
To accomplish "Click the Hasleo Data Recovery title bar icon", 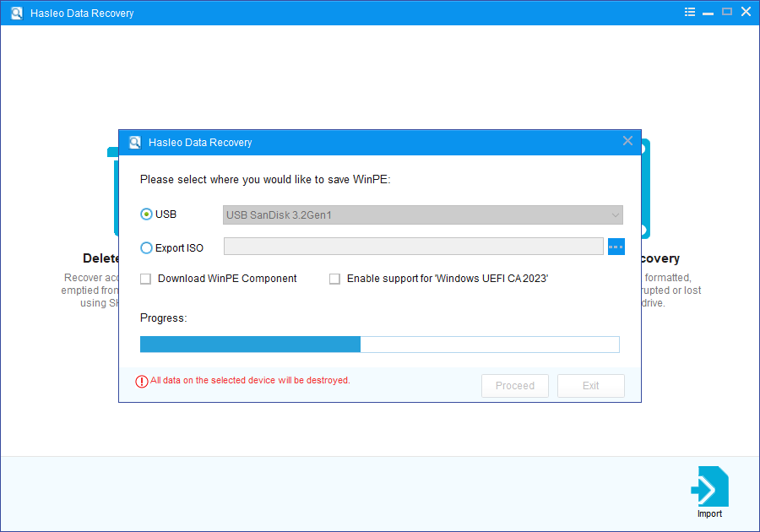I will point(15,12).
